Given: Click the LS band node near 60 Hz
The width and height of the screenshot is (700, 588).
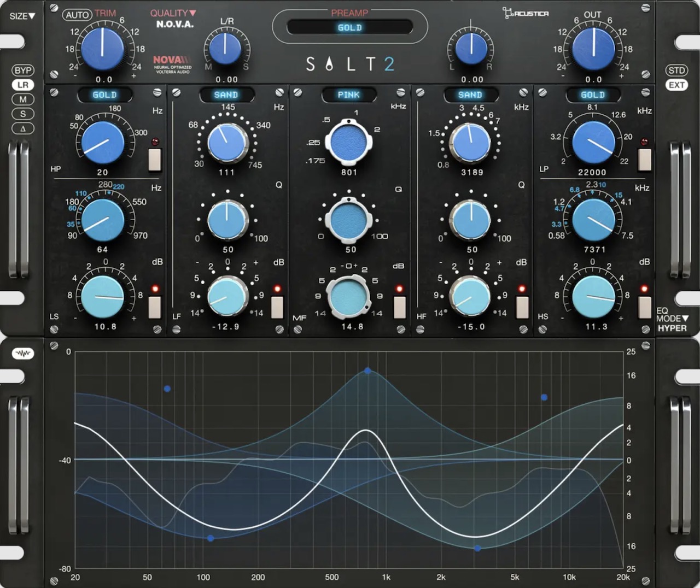Looking at the screenshot, I should coord(167,389).
